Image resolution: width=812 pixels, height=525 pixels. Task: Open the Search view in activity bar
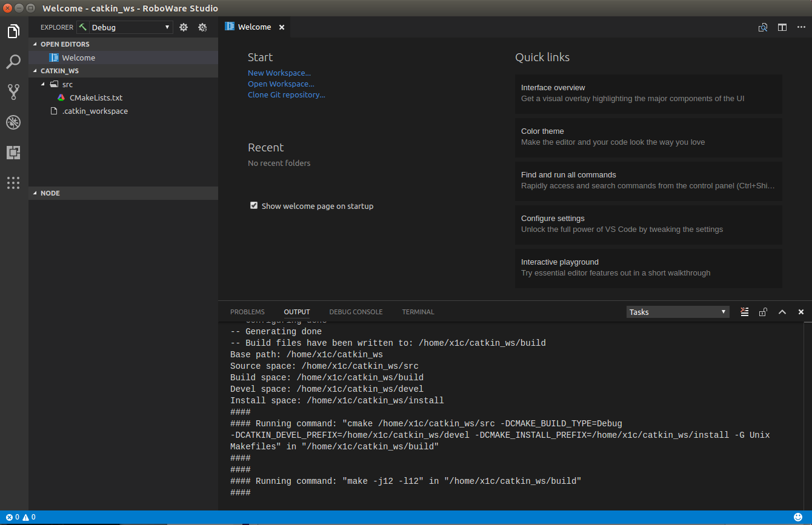click(x=13, y=61)
